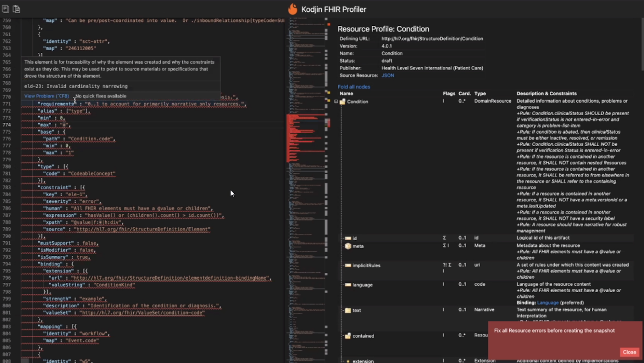Collapse the Condition tree node
644x363 pixels.
336,102
